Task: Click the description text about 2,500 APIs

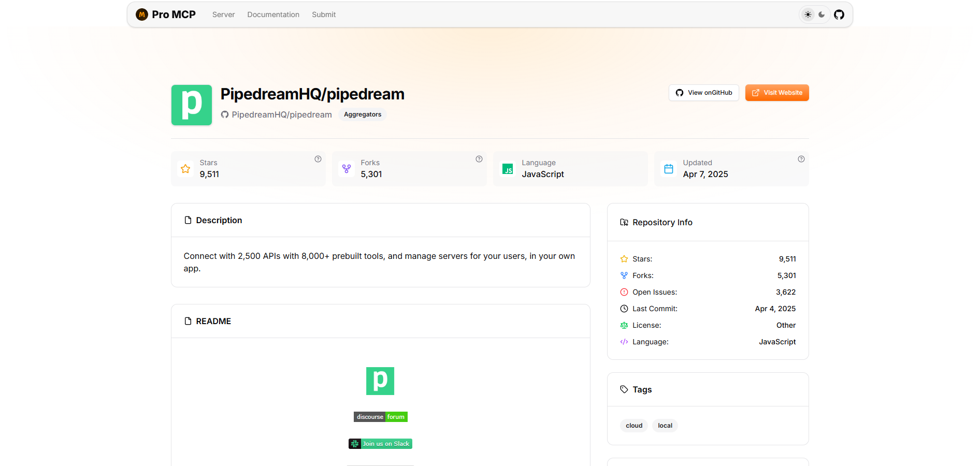Action: [x=379, y=262]
